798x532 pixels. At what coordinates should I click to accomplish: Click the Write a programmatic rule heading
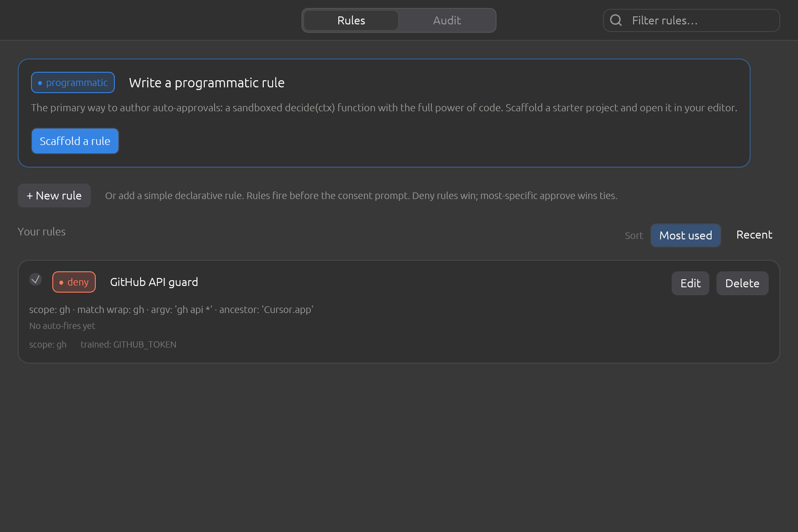tap(207, 83)
